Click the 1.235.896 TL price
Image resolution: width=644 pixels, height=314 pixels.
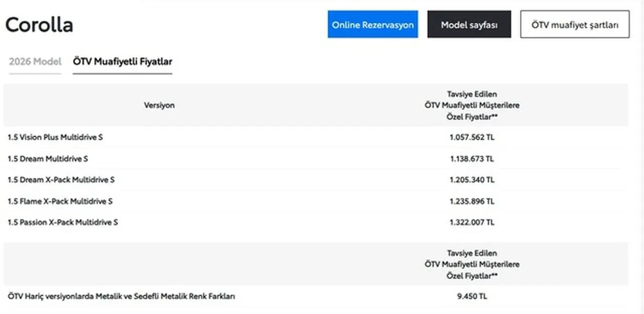[x=472, y=201]
